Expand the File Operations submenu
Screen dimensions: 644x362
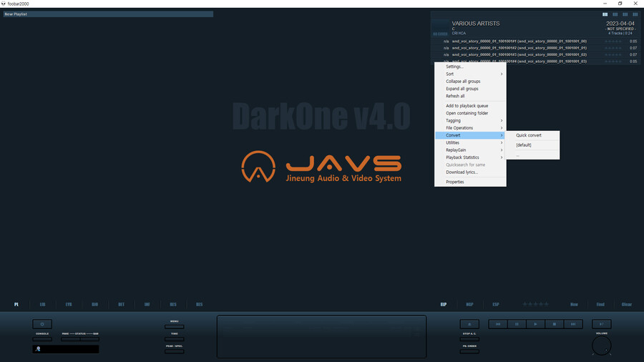[470, 128]
